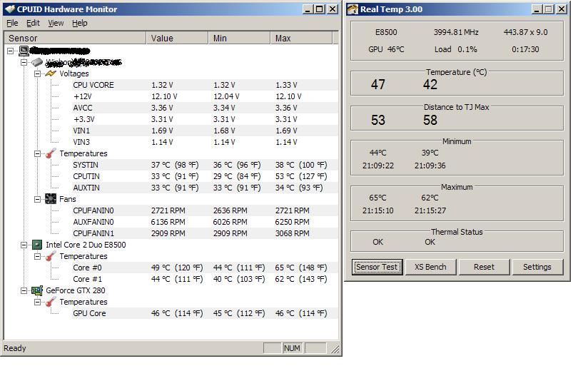
Task: Click Reset in Real Temp
Action: tap(484, 267)
